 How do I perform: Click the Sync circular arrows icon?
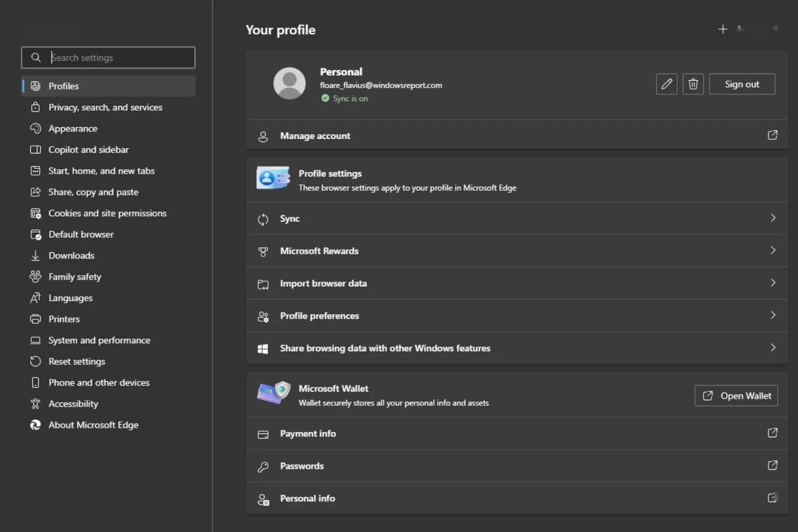pos(263,219)
